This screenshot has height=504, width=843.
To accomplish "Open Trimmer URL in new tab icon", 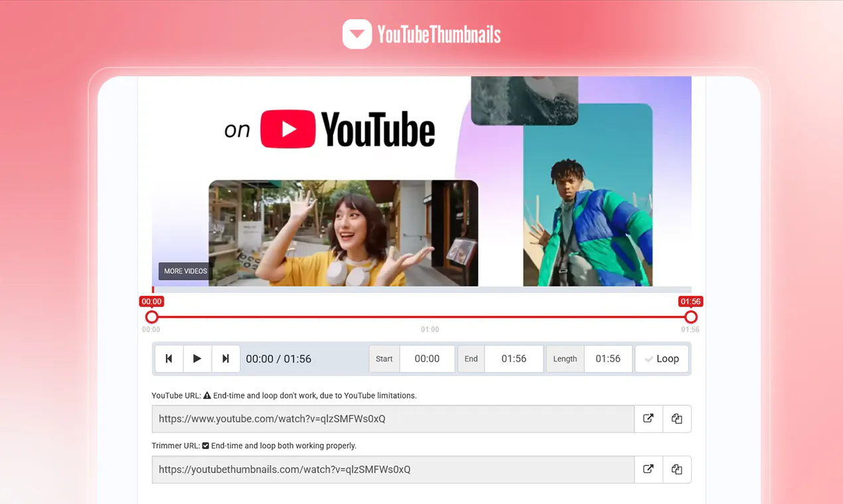I will (649, 469).
